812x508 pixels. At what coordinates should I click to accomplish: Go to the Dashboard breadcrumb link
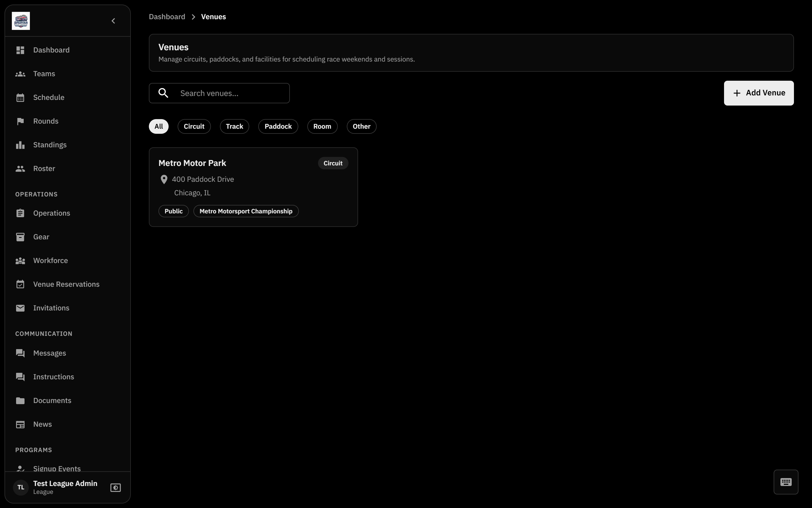(x=167, y=17)
